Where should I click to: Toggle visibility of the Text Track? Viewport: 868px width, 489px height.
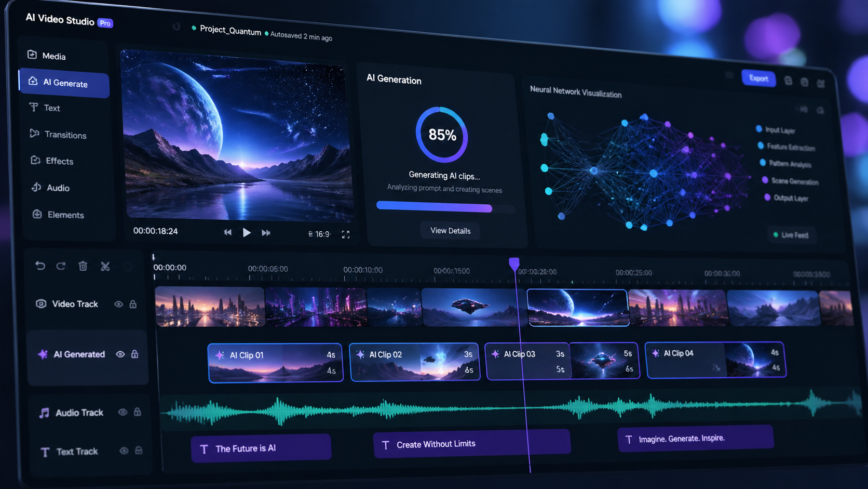pyautogui.click(x=124, y=451)
